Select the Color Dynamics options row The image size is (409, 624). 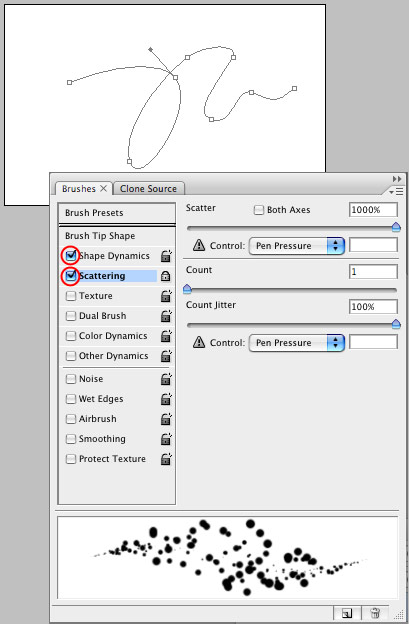point(113,336)
